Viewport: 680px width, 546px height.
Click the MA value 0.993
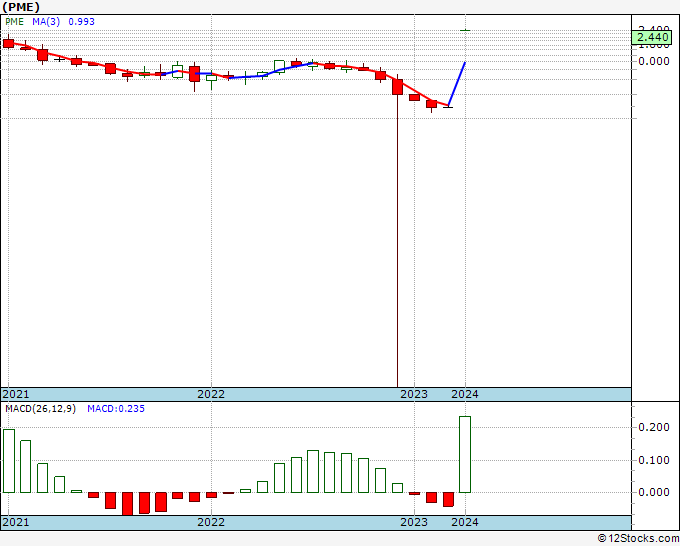[81, 22]
